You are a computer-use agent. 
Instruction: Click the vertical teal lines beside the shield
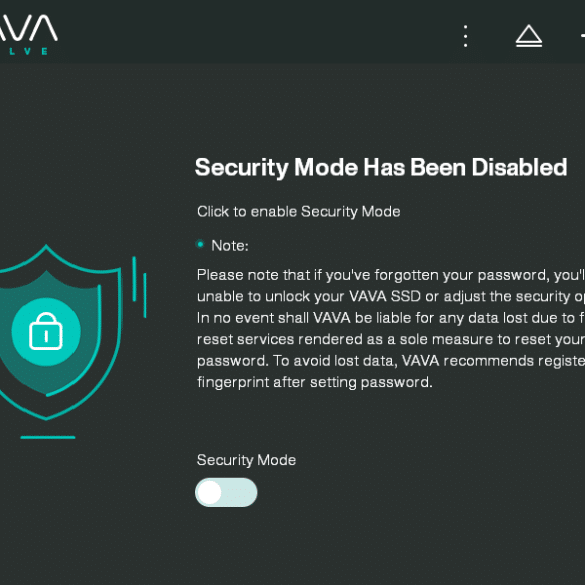(140, 287)
